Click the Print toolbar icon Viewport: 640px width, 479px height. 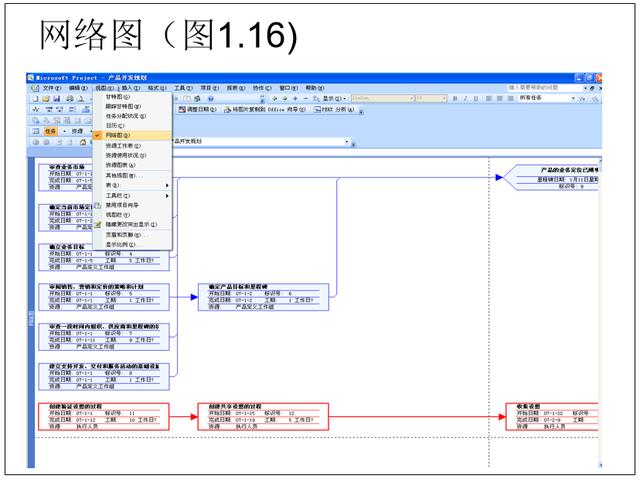click(70, 99)
